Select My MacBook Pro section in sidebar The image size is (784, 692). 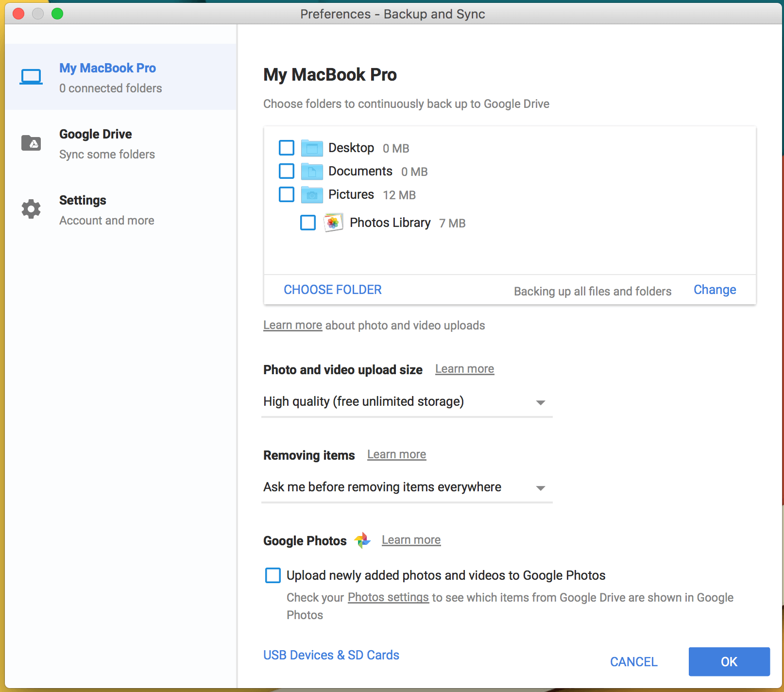pyautogui.click(x=121, y=77)
